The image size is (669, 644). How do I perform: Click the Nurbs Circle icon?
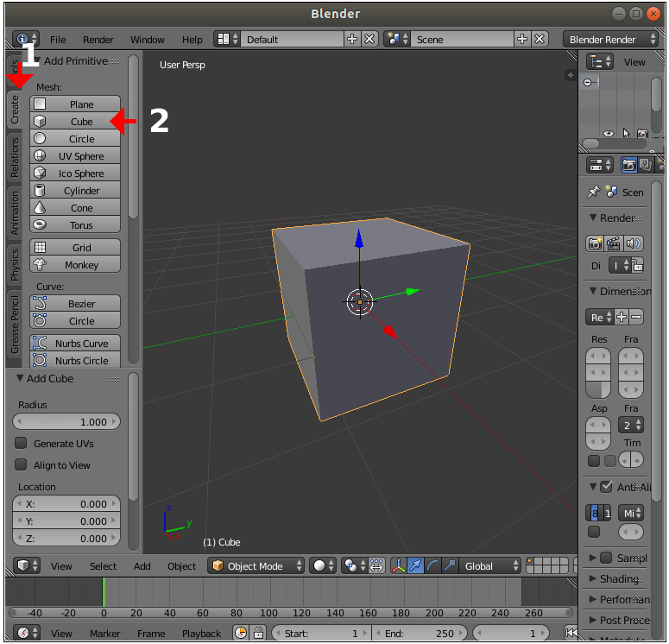tap(40, 360)
